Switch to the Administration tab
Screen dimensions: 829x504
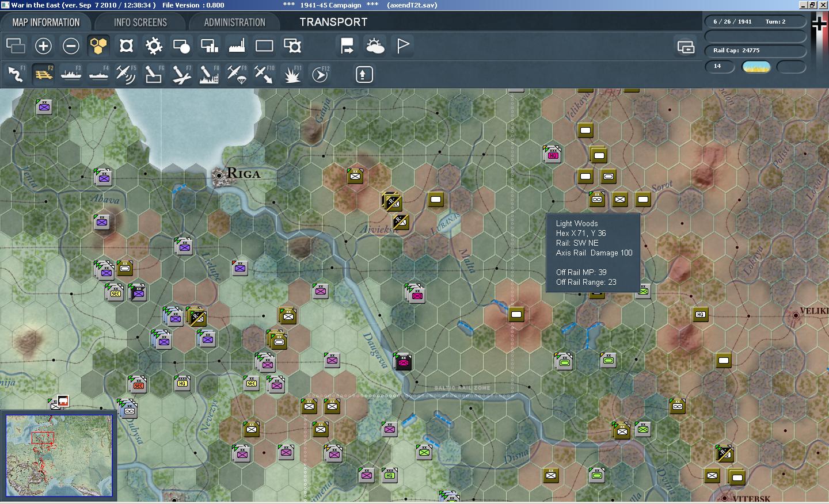tap(234, 22)
